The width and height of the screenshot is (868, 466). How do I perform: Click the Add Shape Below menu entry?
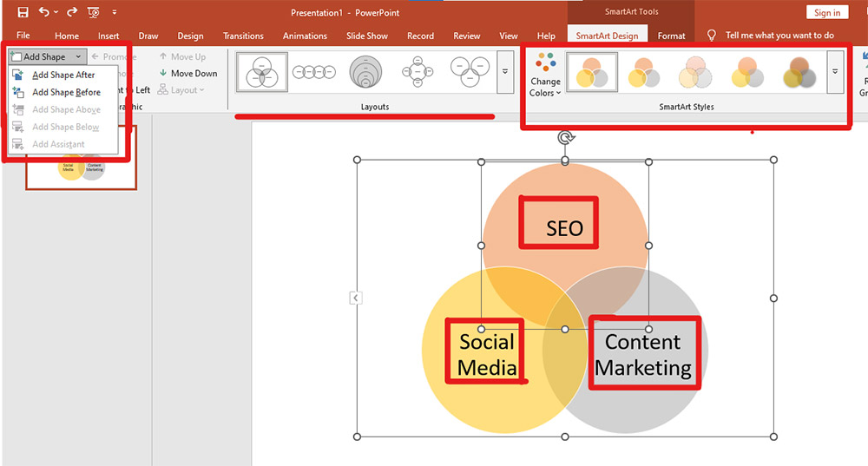tap(63, 128)
